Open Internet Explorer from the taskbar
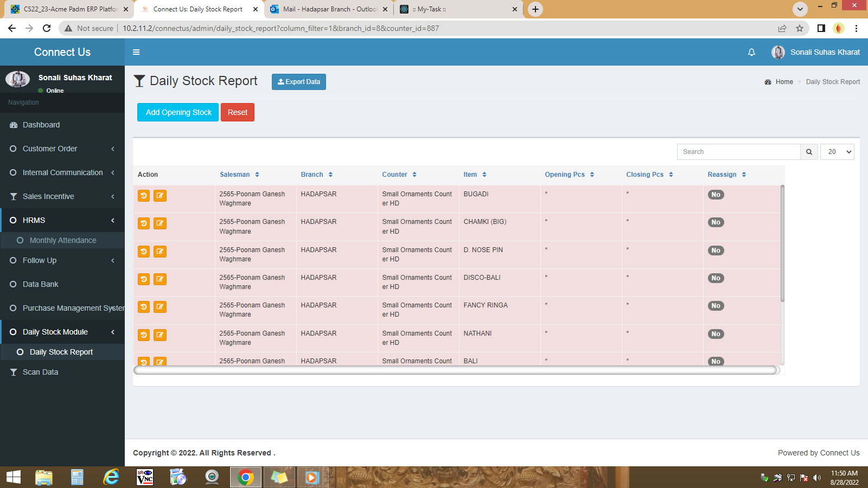This screenshot has width=868, height=488. (x=111, y=477)
